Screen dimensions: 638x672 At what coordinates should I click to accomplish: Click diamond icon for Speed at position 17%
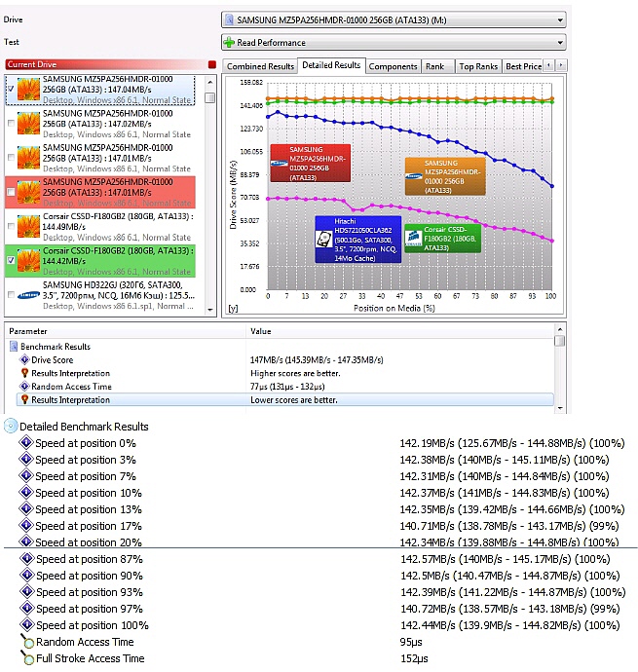[x=26, y=526]
